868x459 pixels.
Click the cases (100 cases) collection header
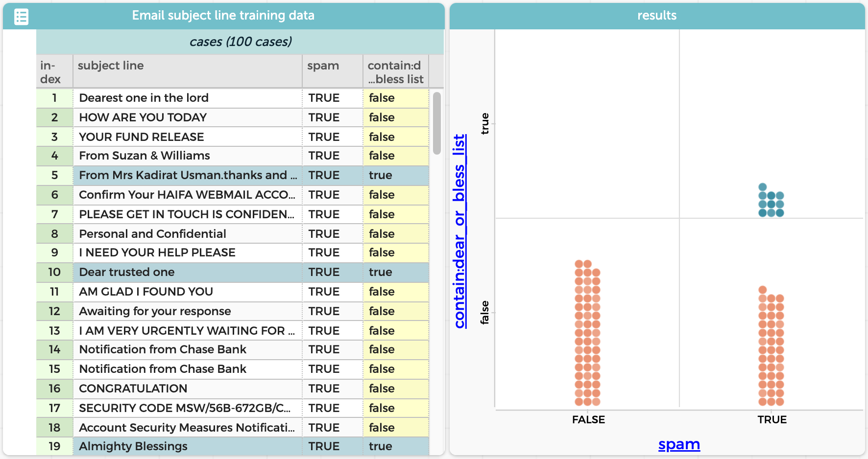click(x=240, y=42)
